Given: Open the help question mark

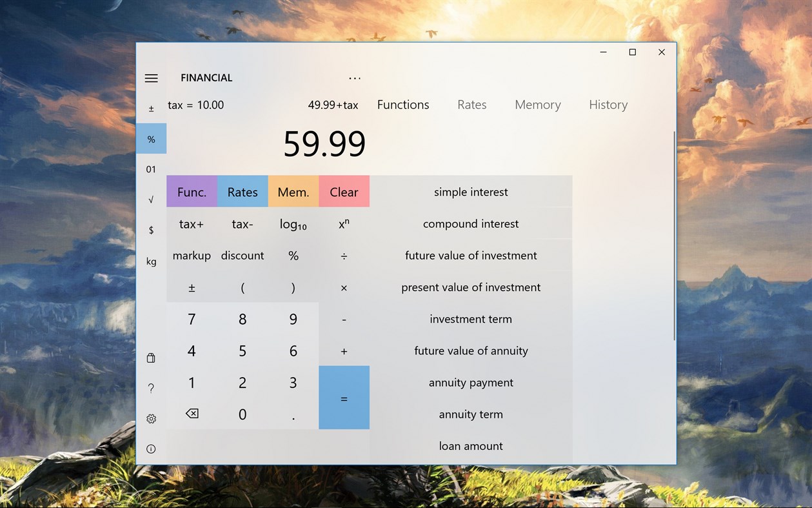Looking at the screenshot, I should 151,388.
